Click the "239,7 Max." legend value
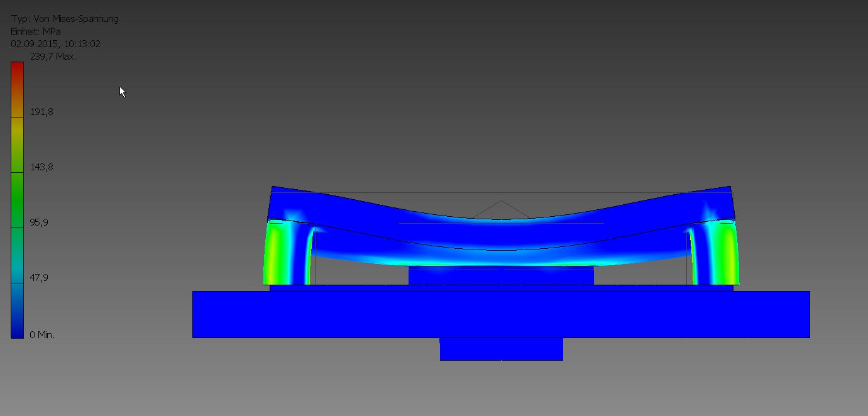The image size is (868, 416). [53, 57]
